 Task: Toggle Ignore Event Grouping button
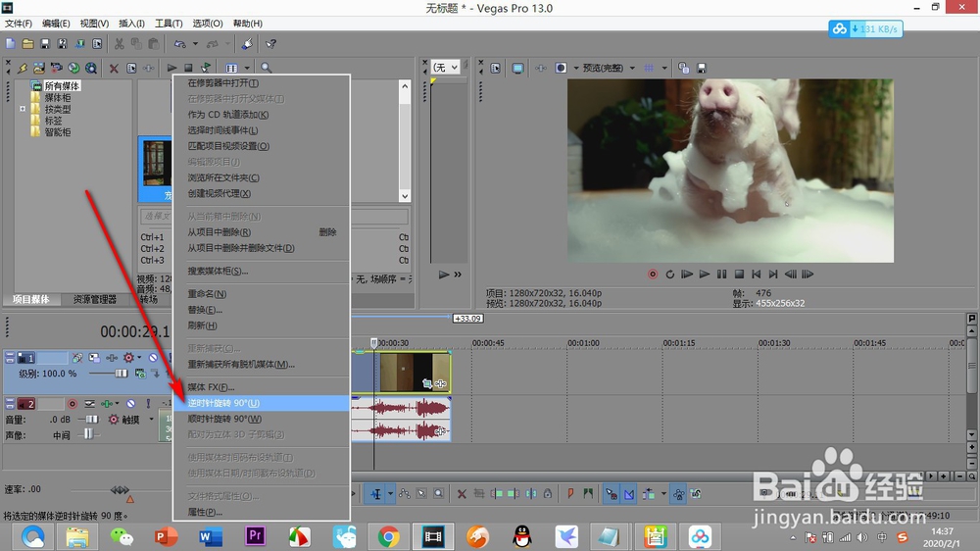[x=696, y=494]
